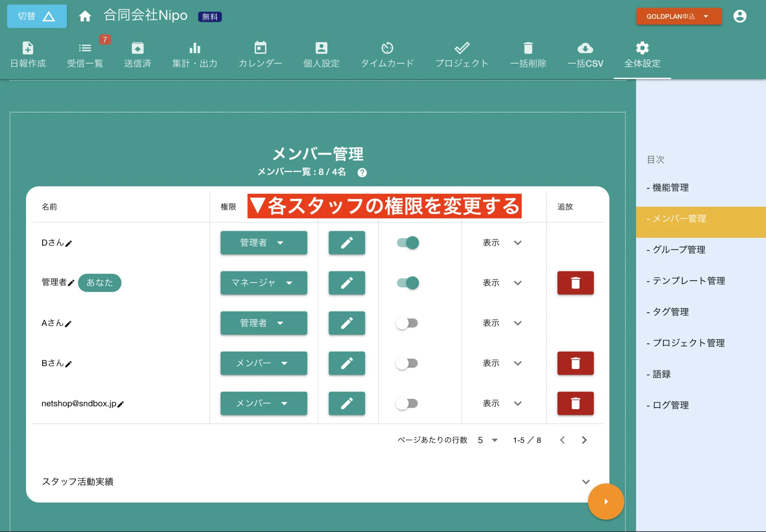Delete netshop@sndbox.jp with trash icon
The width and height of the screenshot is (766, 532).
pos(575,403)
